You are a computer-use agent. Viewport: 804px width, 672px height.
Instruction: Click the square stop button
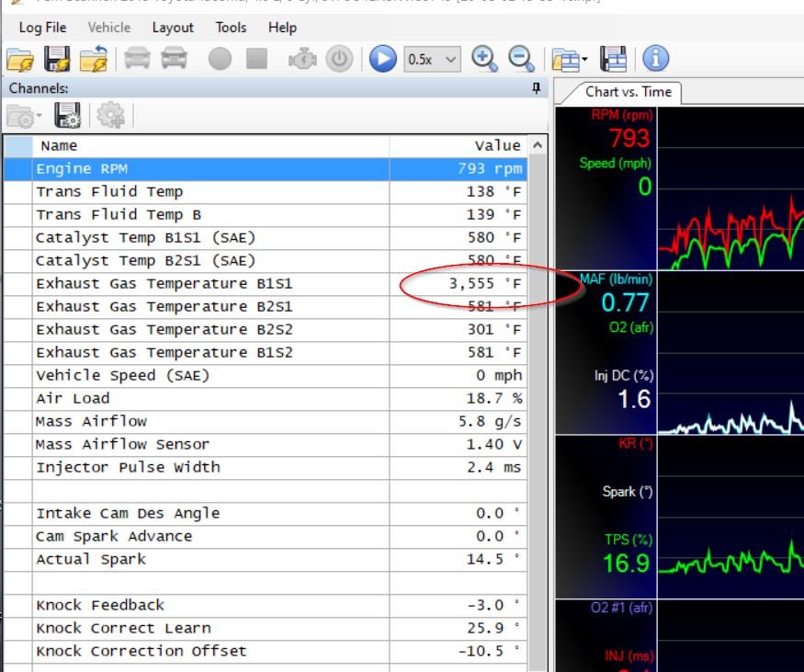pyautogui.click(x=256, y=58)
